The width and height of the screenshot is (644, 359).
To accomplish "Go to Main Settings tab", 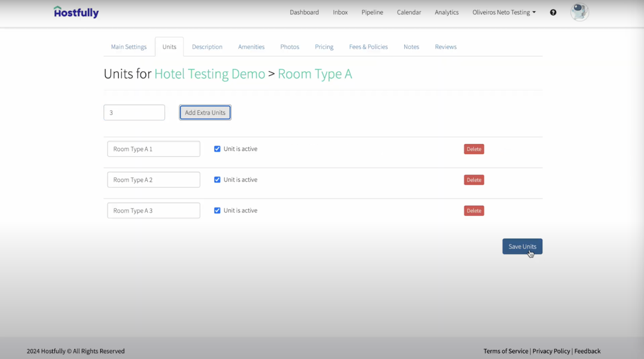I will click(x=129, y=47).
